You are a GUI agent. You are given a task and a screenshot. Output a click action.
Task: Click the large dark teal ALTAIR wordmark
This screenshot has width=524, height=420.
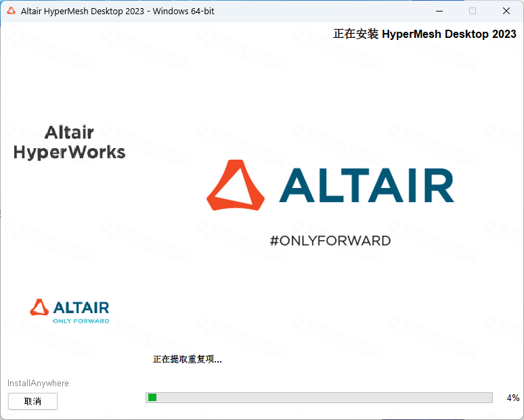coord(366,185)
